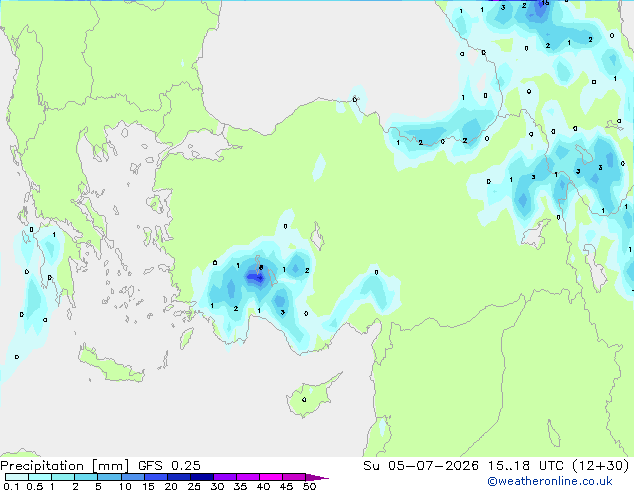
Task: Click the '0.5' legend tick label
Action: click(x=34, y=486)
